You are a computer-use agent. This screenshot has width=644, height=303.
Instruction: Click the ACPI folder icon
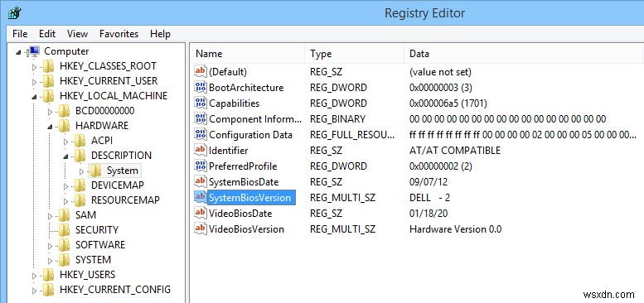tap(80, 141)
